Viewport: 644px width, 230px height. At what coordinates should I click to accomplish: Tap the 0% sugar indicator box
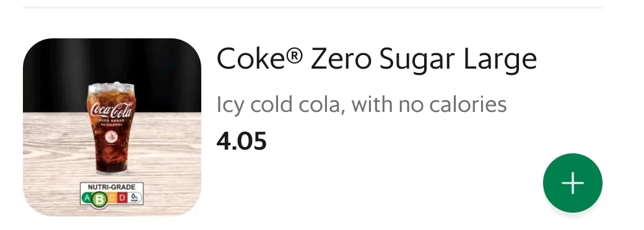pyautogui.click(x=135, y=198)
